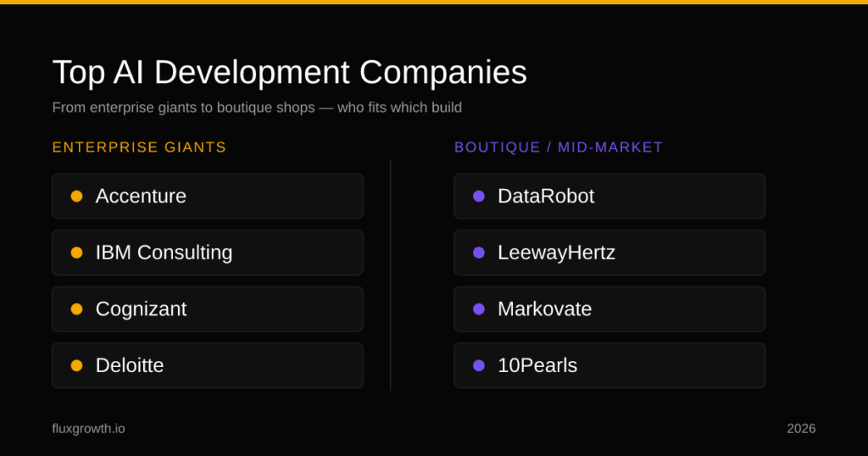Click the purple bullet beside DataRobot
The width and height of the screenshot is (868, 456).
(479, 196)
